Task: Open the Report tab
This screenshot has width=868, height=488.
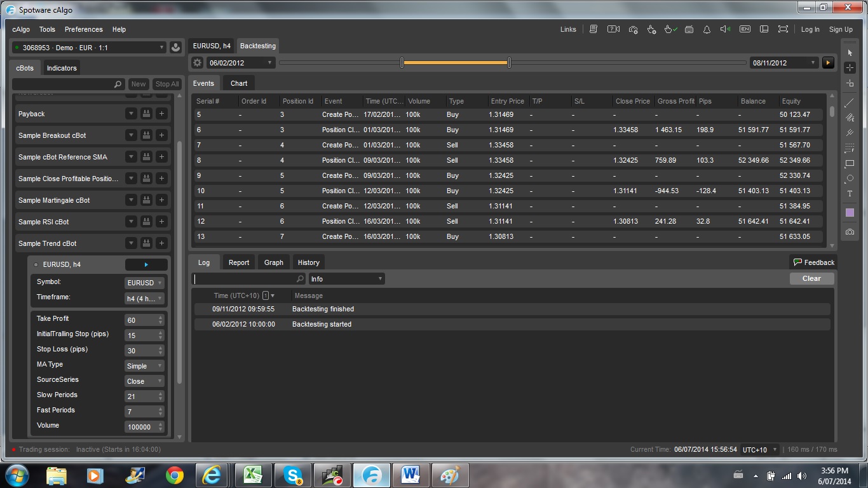Action: (x=239, y=262)
